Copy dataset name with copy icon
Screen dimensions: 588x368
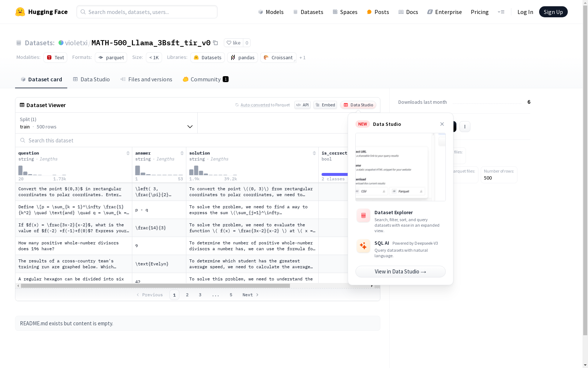click(216, 43)
